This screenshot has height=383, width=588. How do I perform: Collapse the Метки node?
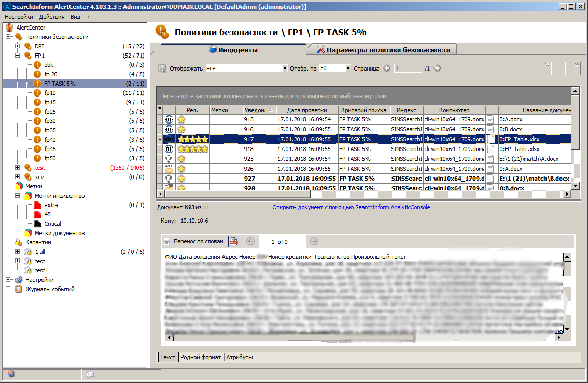8,186
